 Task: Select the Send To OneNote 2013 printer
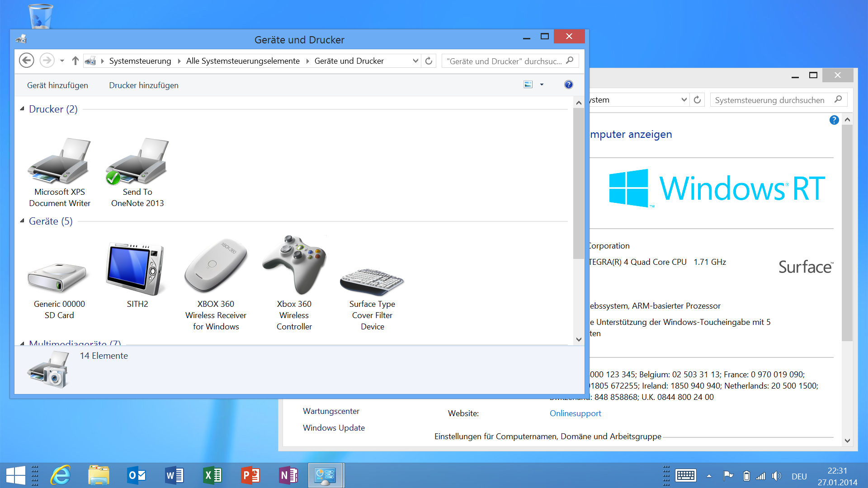tap(137, 172)
